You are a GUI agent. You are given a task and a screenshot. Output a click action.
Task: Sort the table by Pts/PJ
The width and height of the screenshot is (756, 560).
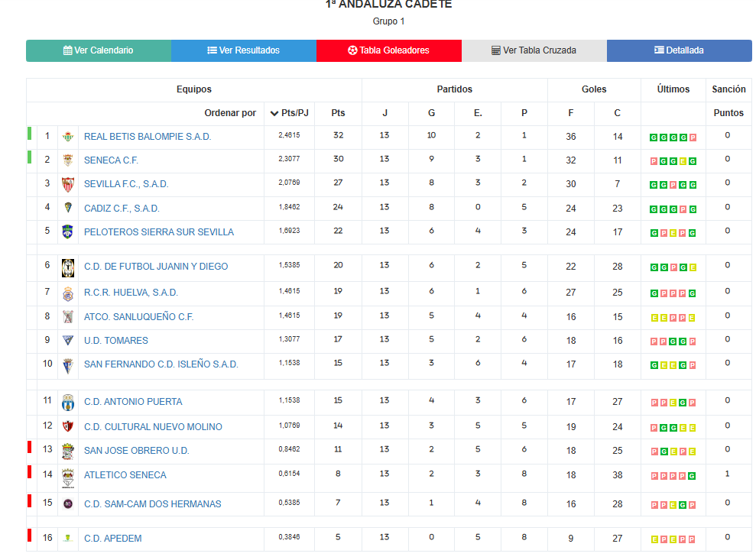pos(289,113)
